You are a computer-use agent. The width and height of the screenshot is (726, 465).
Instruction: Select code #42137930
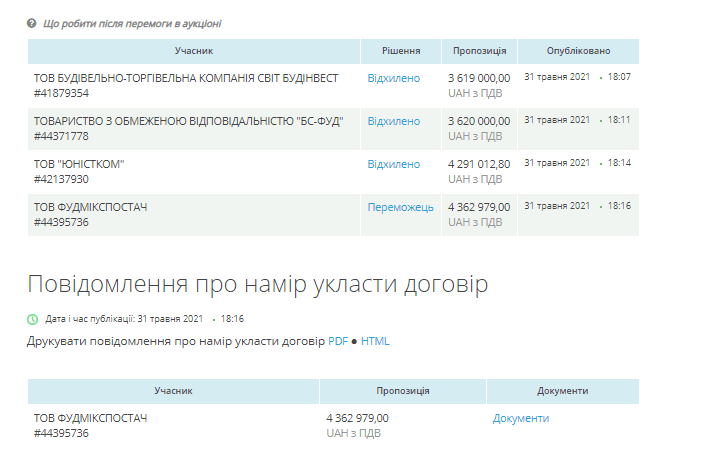[61, 180]
